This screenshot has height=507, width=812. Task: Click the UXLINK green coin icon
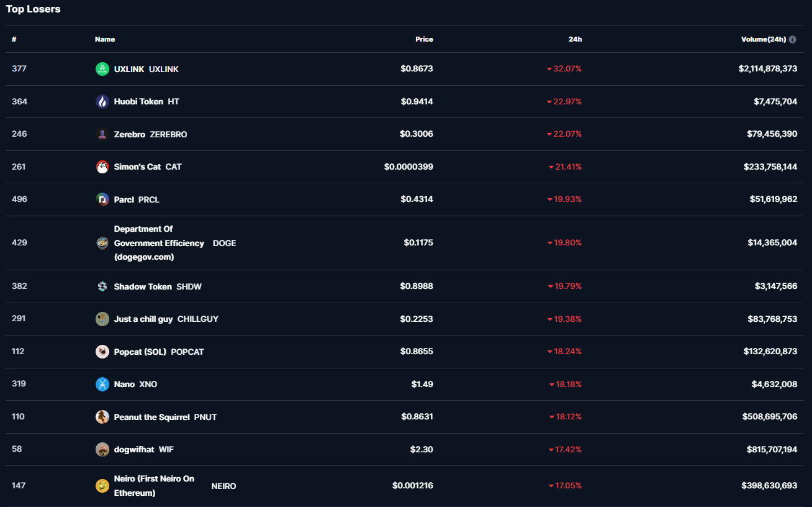point(102,69)
